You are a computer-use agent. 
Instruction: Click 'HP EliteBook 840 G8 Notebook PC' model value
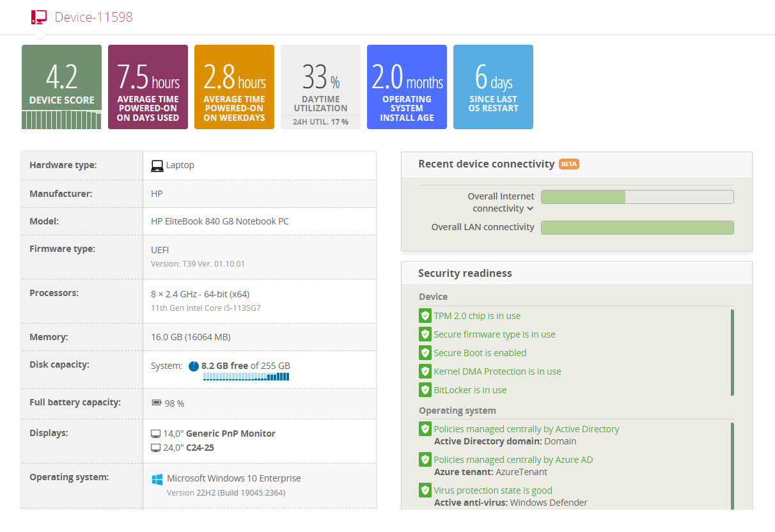coord(219,221)
